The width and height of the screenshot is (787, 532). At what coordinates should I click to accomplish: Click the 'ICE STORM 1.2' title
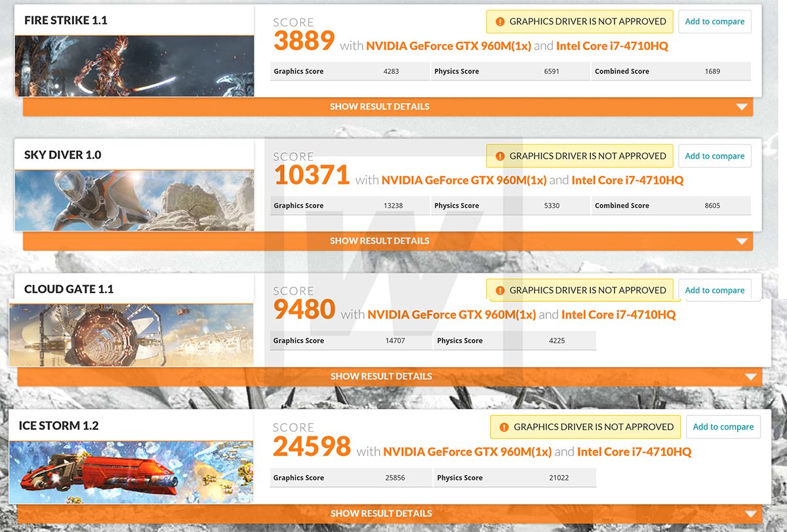pos(59,426)
